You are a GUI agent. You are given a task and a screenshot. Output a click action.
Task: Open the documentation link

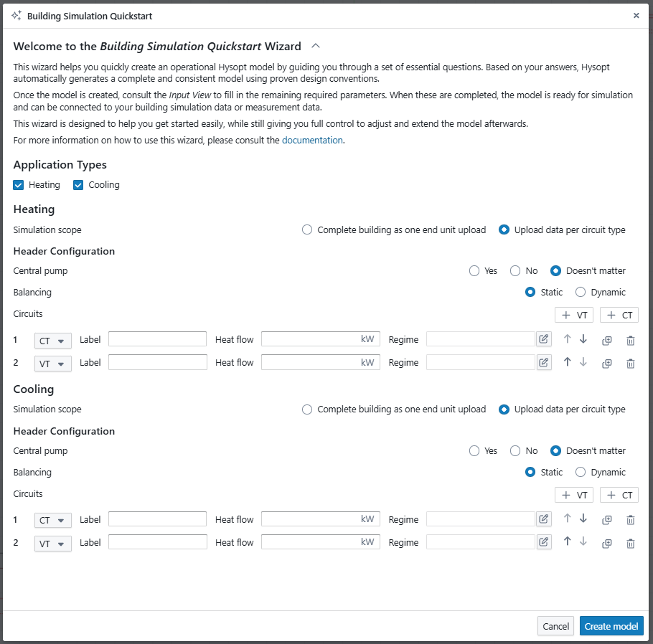(312, 141)
